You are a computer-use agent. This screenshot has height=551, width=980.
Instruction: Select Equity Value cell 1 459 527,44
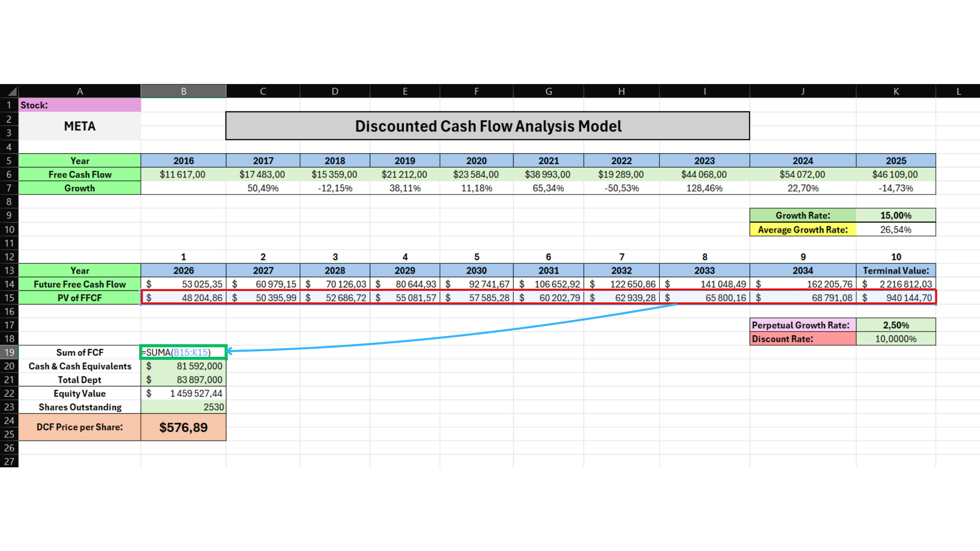[x=183, y=393]
